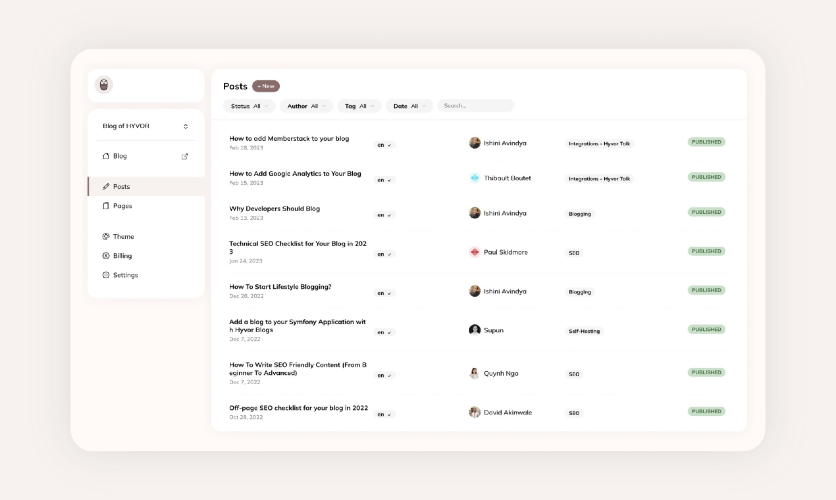836x500 pixels.
Task: Open 'How to add Memberstack to your blog'
Action: tap(289, 139)
